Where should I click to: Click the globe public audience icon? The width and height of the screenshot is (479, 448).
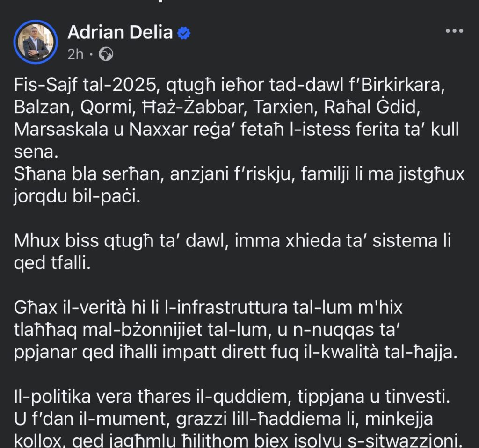(x=106, y=54)
